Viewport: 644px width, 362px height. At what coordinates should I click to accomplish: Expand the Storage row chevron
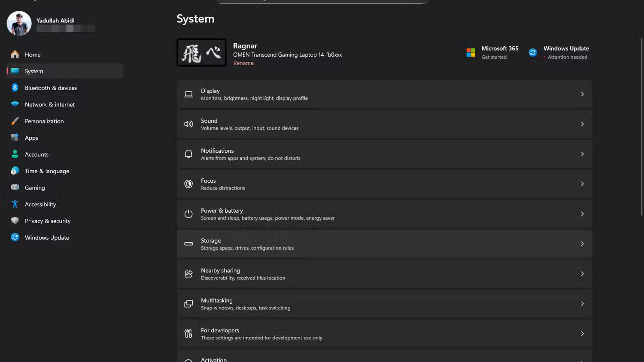(582, 244)
